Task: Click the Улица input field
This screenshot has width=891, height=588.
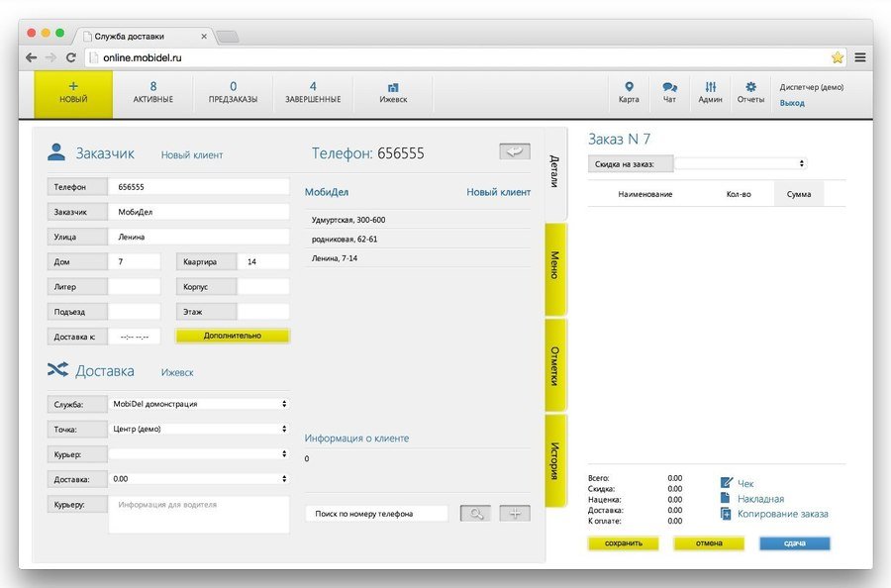Action: point(198,237)
